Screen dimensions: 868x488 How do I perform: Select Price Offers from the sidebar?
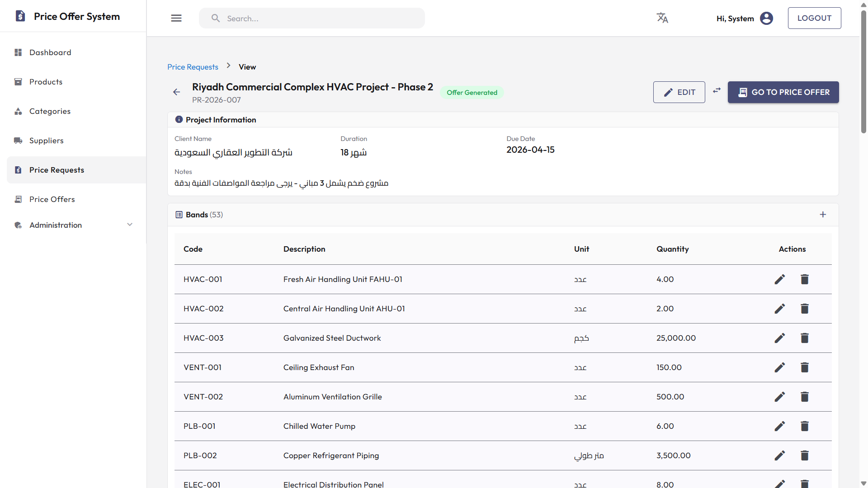click(52, 199)
